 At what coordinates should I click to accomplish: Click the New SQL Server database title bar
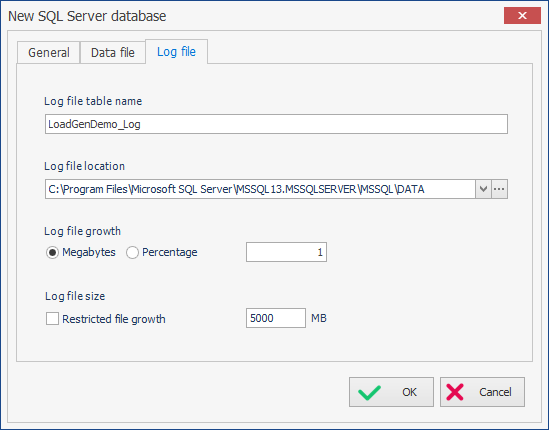245,16
